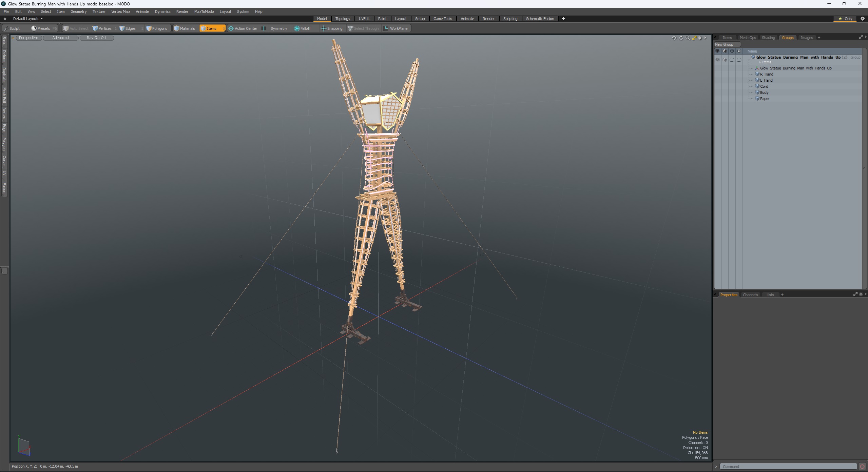Select the Paper mesh item
Viewport: 868px width, 472px height.
tap(765, 99)
